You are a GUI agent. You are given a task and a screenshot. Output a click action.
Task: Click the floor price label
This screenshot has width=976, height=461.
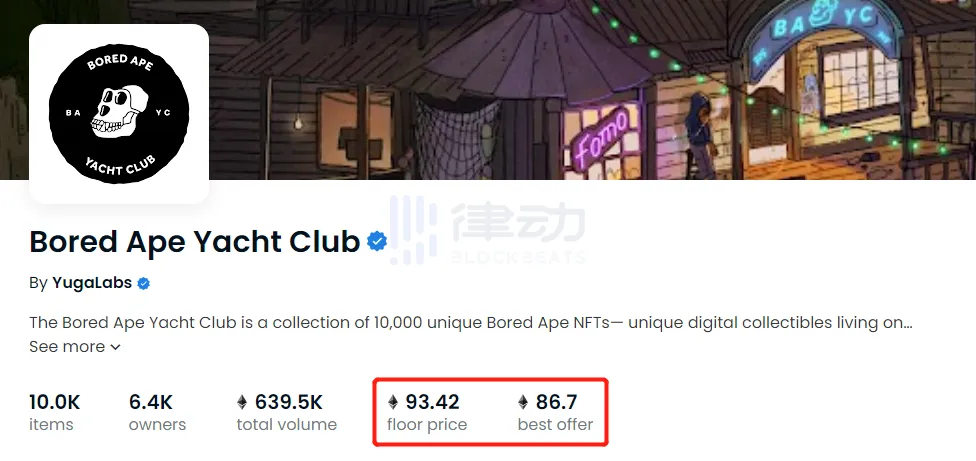[x=427, y=425]
